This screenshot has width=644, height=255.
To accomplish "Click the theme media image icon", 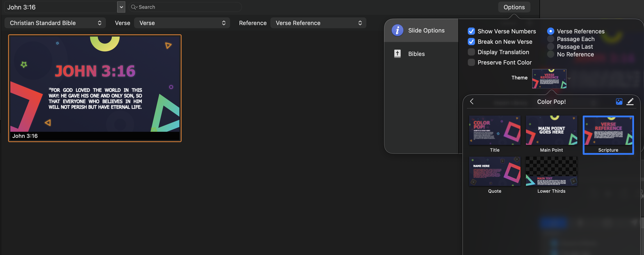I will tap(619, 102).
